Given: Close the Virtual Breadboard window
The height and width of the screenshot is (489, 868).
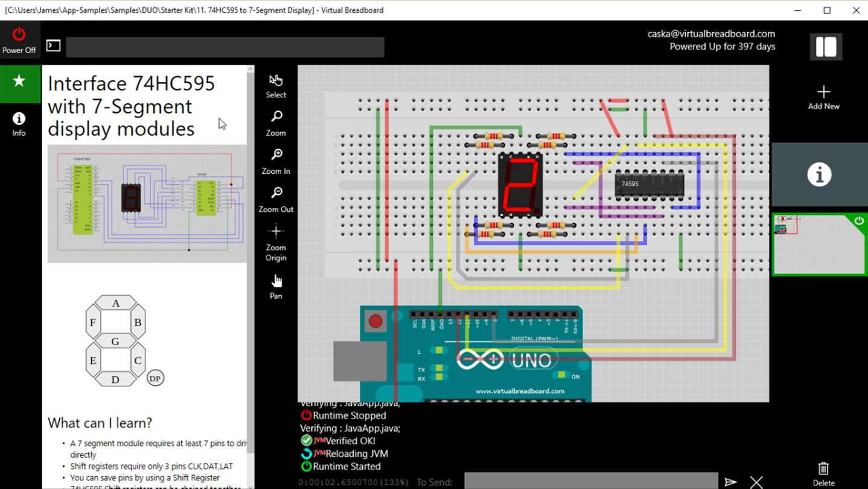Looking at the screenshot, I should tap(856, 10).
